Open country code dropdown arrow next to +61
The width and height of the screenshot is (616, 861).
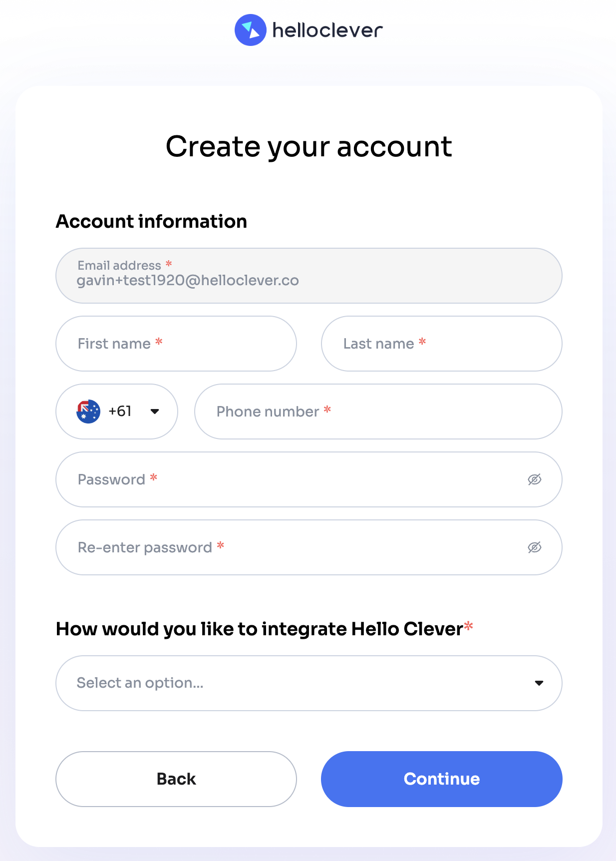click(x=155, y=412)
